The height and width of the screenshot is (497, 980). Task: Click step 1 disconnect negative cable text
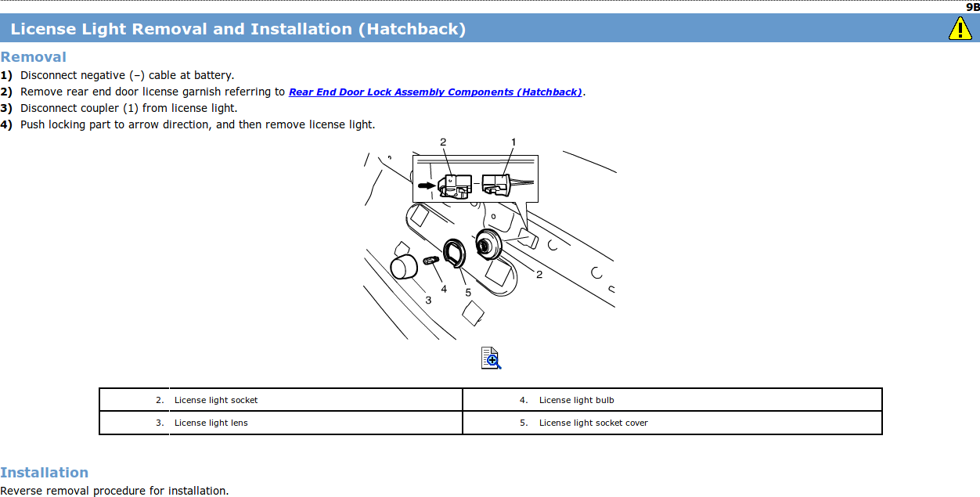click(127, 76)
